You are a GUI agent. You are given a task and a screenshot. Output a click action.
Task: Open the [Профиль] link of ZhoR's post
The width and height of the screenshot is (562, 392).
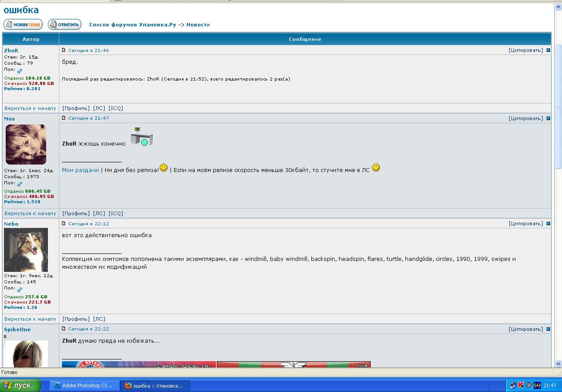76,108
